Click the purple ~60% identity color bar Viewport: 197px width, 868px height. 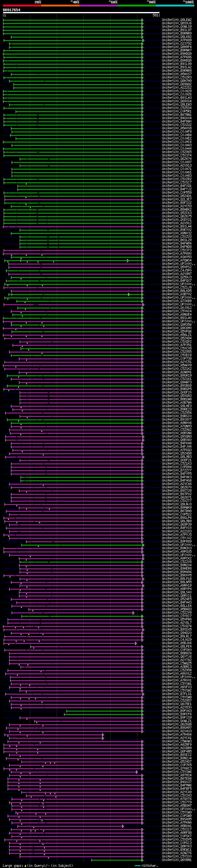tap(99, 6)
